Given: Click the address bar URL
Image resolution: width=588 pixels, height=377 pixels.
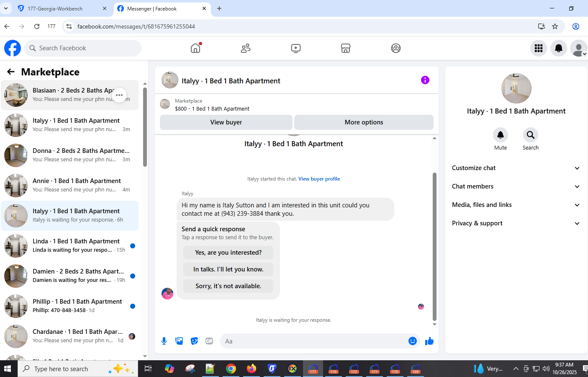Looking at the screenshot, I should pos(136,26).
